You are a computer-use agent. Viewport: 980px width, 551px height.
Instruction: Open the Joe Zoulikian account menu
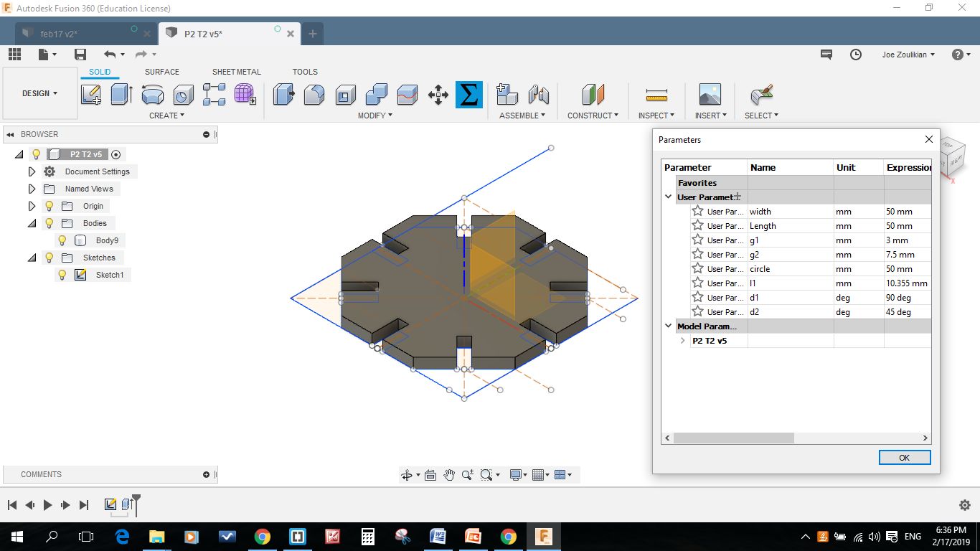[x=908, y=55]
